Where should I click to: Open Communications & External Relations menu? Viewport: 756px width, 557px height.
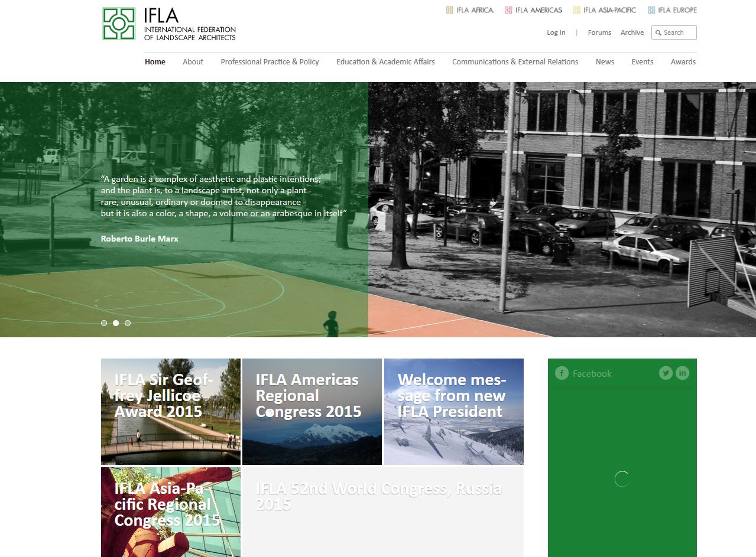point(515,61)
